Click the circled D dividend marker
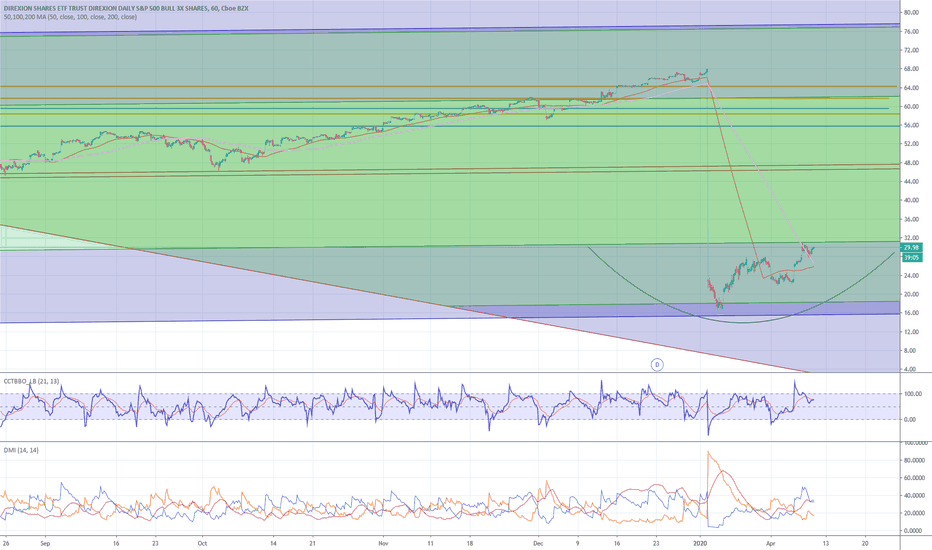Image resolution: width=932 pixels, height=550 pixels. [x=657, y=364]
